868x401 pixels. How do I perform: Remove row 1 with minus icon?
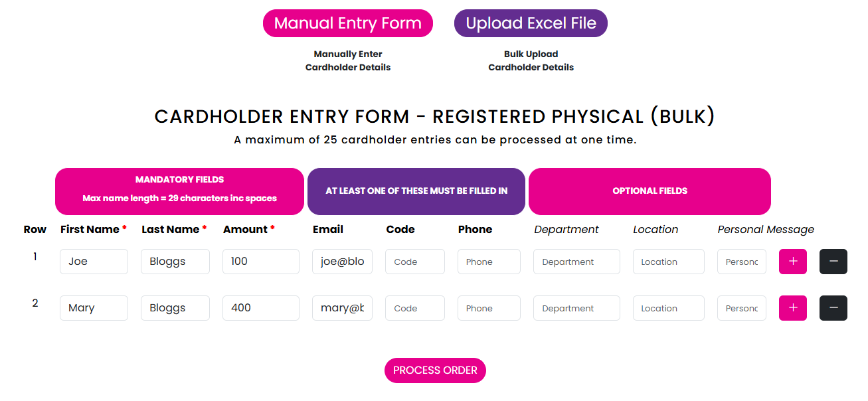coord(833,262)
